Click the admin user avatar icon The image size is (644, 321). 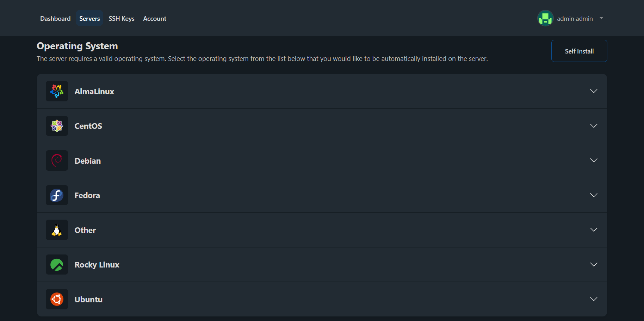tap(545, 18)
